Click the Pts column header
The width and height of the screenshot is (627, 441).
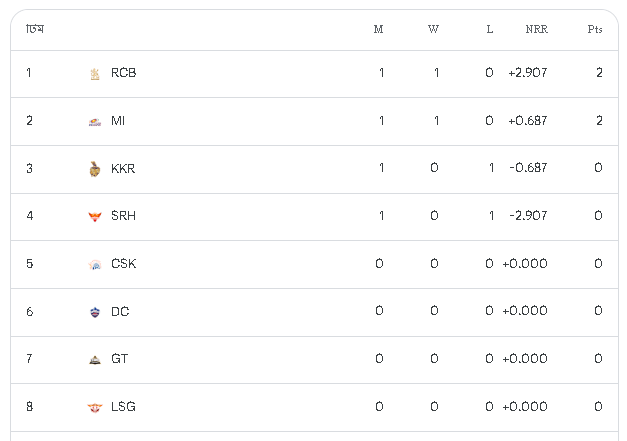[595, 29]
